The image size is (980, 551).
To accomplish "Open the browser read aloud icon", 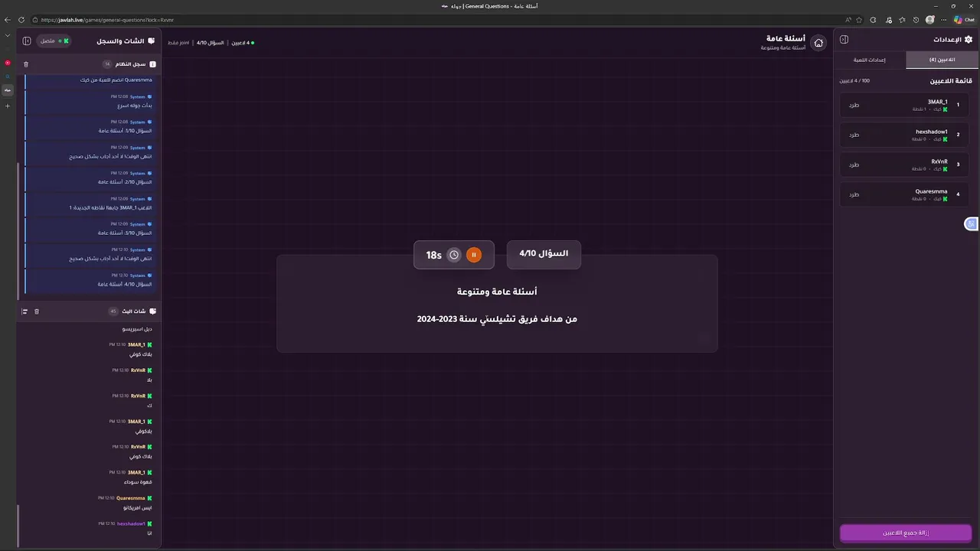I will click(x=848, y=20).
